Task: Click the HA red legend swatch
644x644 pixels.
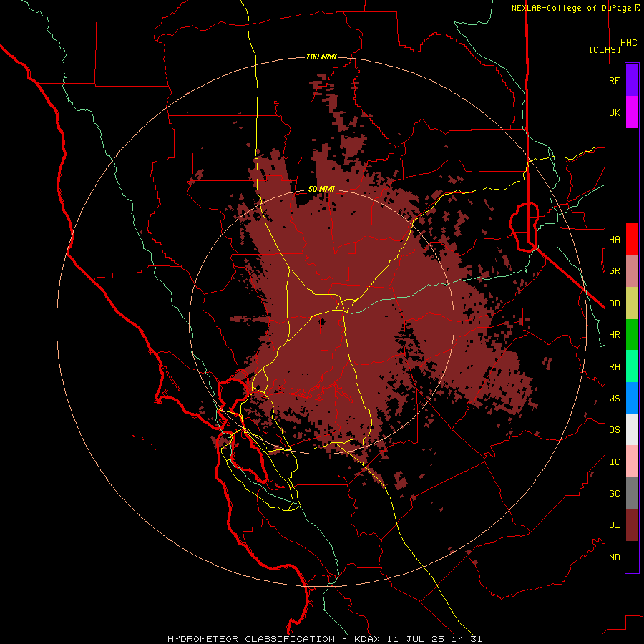Action: (632, 239)
